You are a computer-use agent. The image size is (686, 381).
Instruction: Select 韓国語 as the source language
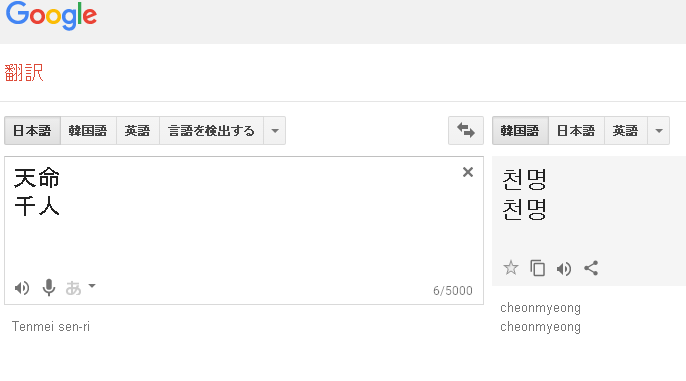pos(88,130)
